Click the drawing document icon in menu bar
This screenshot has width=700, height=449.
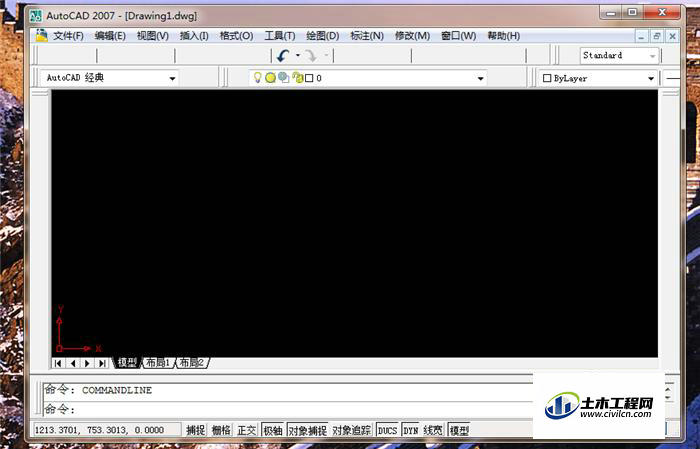[42, 35]
